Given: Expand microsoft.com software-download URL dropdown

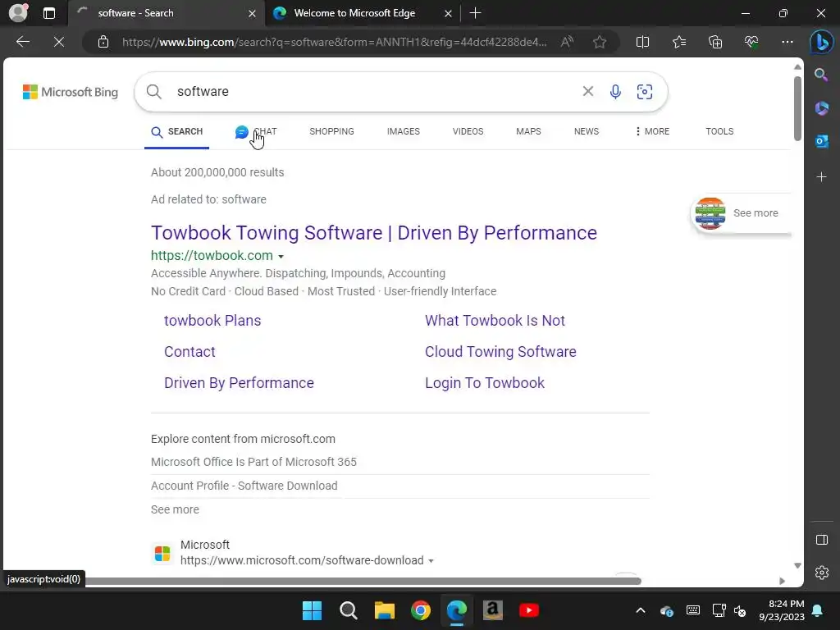Looking at the screenshot, I should pyautogui.click(x=431, y=561).
